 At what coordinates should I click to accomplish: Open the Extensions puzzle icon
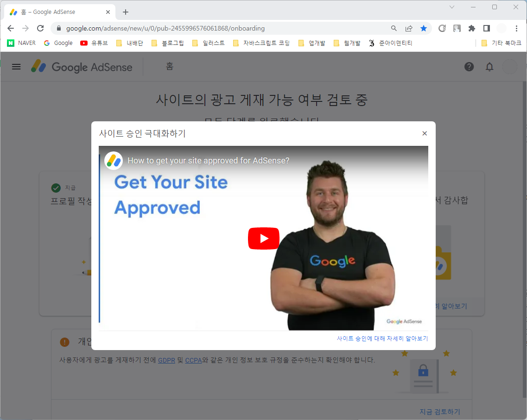click(471, 28)
